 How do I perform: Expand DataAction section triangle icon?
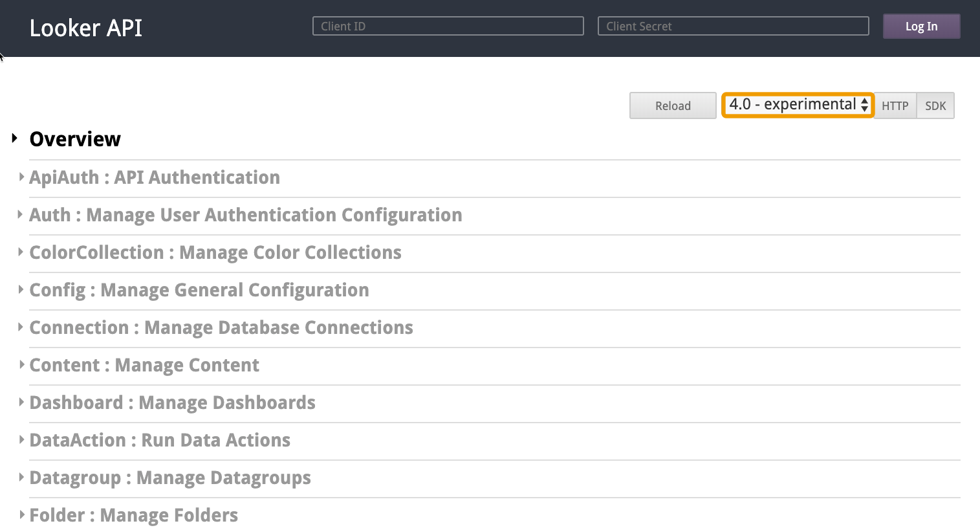[21, 439]
